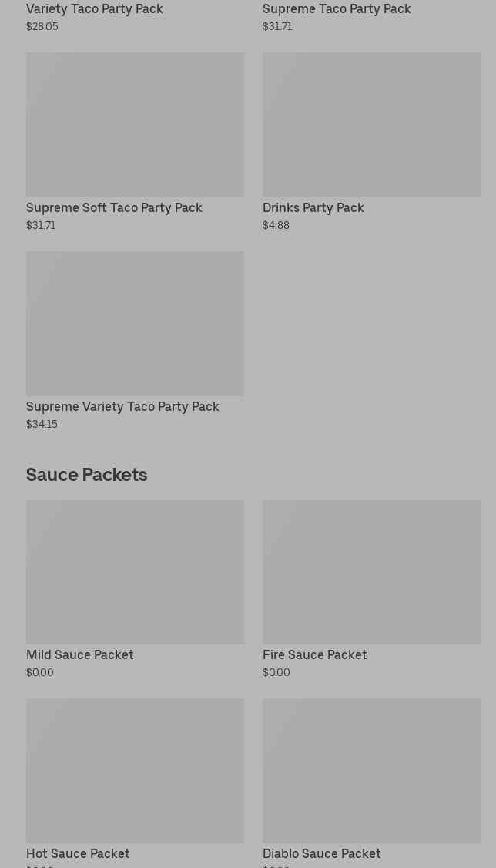Choose the Fire Sauce Packet title
This screenshot has width=496, height=868.
[314, 655]
